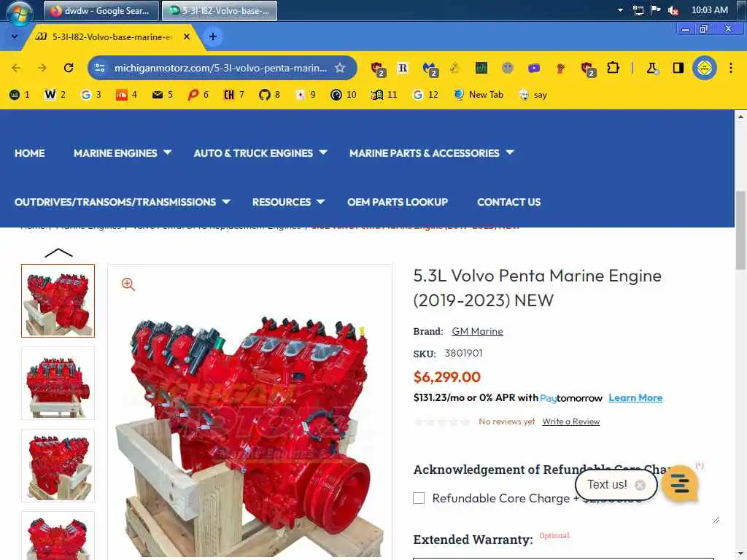Viewport: 747px width, 560px height.
Task: Open the Chrome three-dot menu
Action: [730, 68]
